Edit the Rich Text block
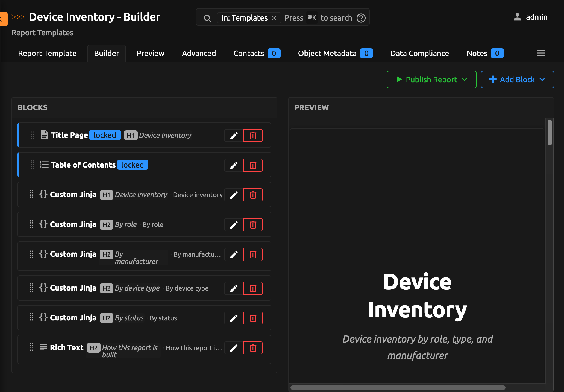Viewport: 564px width, 392px height. pyautogui.click(x=234, y=348)
